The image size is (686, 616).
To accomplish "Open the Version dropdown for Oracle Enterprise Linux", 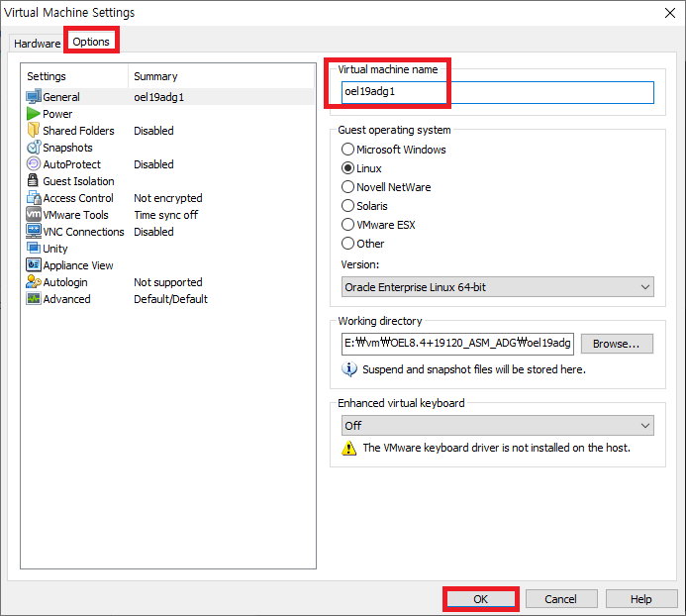I will pyautogui.click(x=498, y=287).
